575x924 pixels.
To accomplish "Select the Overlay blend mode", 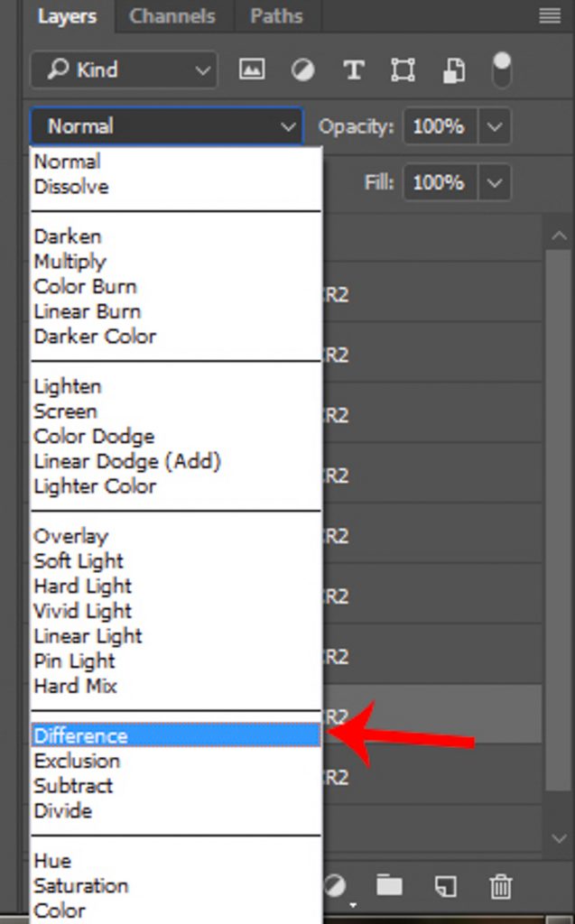I will 71,535.
